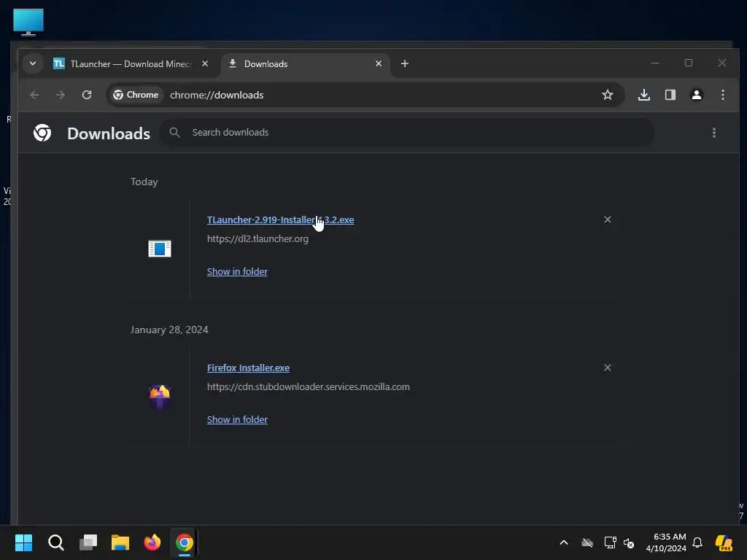Click the Today date heading
This screenshot has height=560, width=747.
144,182
